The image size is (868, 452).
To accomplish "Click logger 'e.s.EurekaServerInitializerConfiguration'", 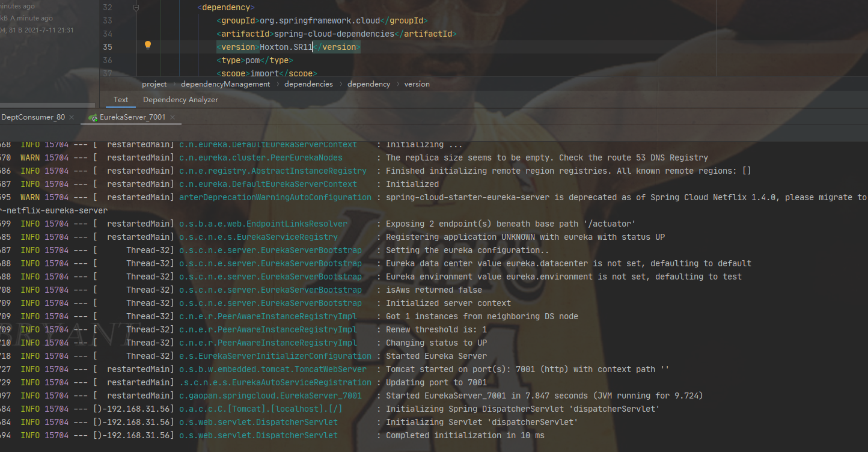I will click(275, 356).
